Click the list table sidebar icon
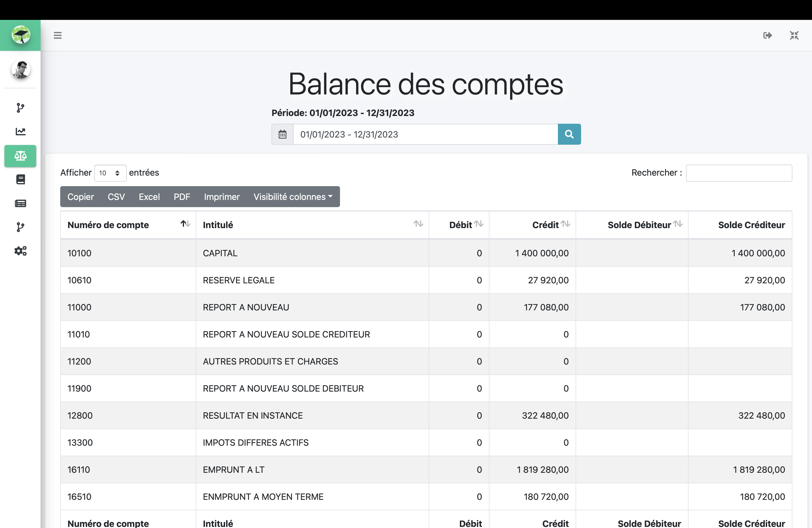The height and width of the screenshot is (528, 812). (x=20, y=204)
